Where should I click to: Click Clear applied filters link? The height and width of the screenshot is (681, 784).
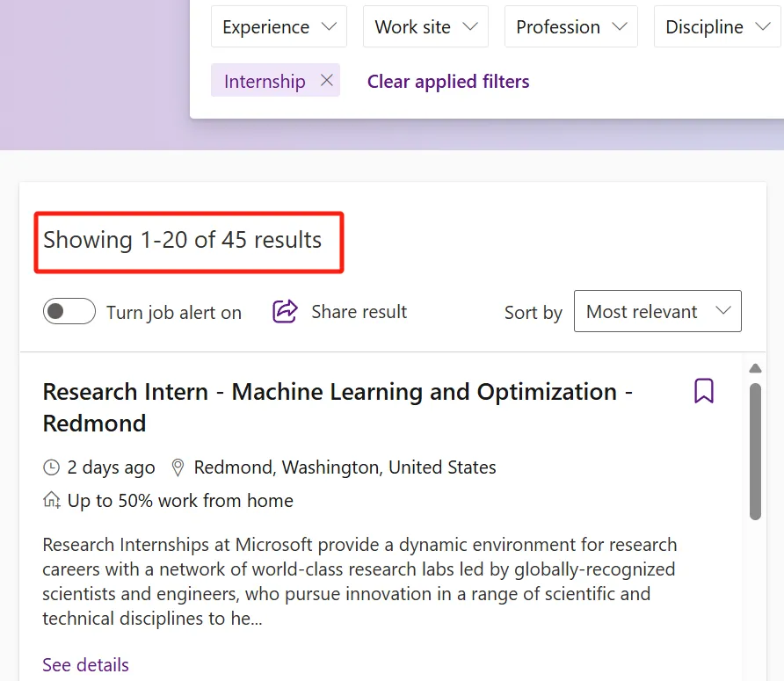click(x=448, y=81)
